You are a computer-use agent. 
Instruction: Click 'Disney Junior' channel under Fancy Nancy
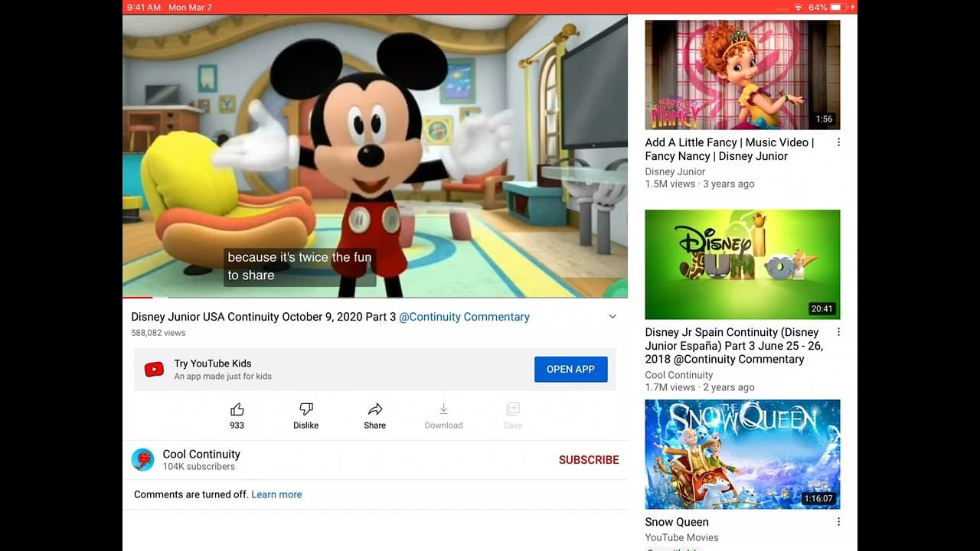tap(675, 171)
